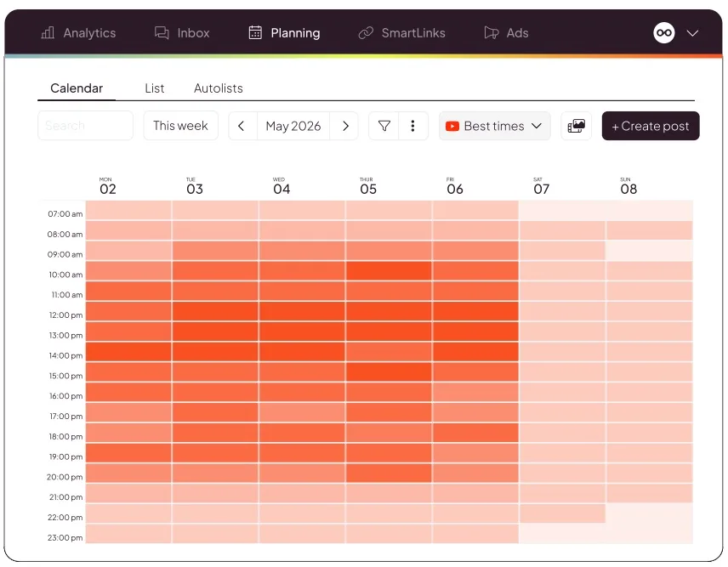
Task: Switch to the List tab
Action: (154, 88)
